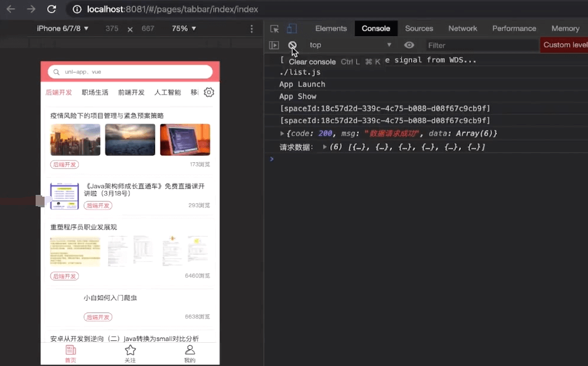This screenshot has height=366, width=588.
Task: Click the city skyline sunset thumbnail
Action: pos(75,140)
